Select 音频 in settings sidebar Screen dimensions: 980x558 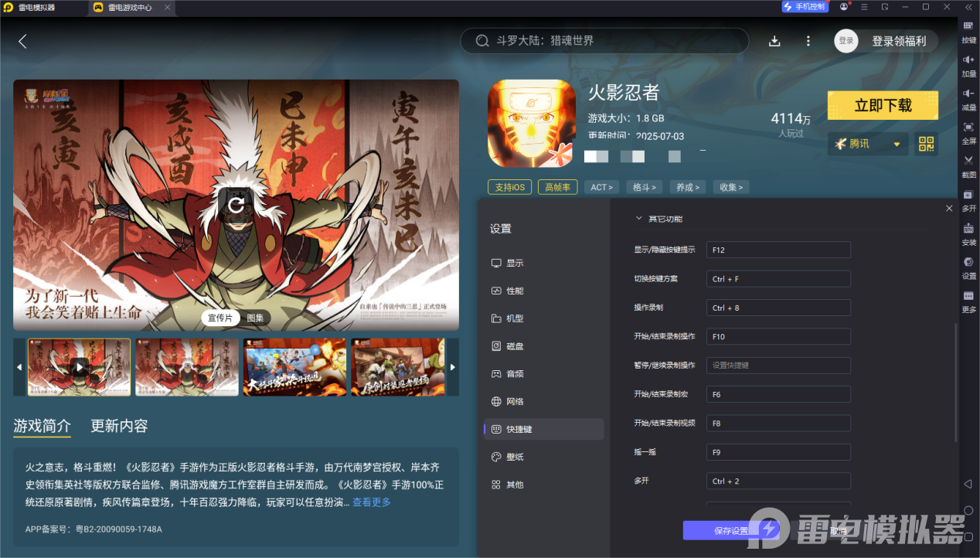[x=543, y=373]
